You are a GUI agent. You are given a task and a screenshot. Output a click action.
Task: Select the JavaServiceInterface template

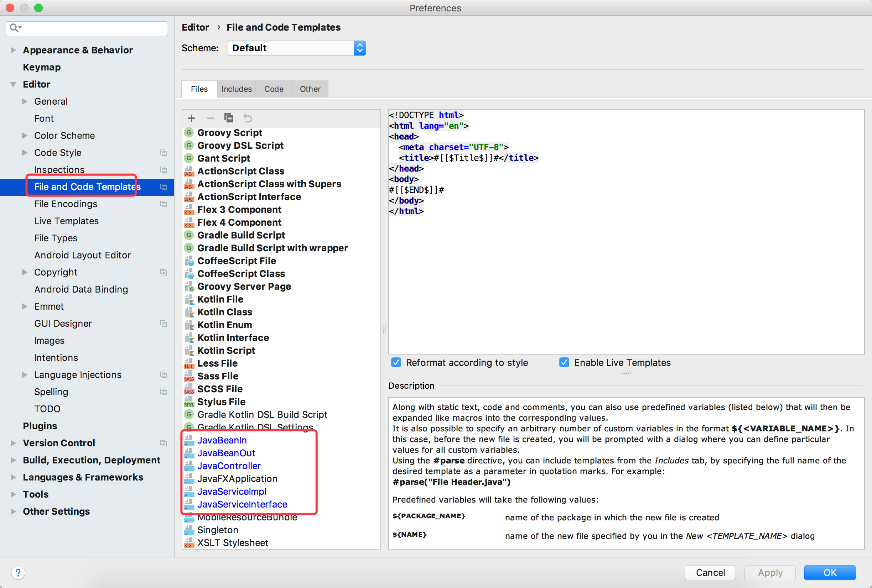pyautogui.click(x=242, y=504)
